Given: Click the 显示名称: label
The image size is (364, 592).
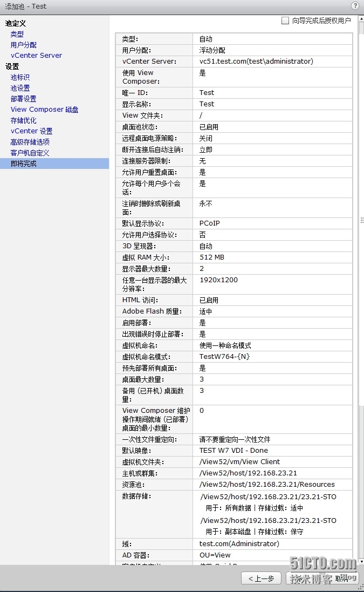Looking at the screenshot, I should [136, 104].
